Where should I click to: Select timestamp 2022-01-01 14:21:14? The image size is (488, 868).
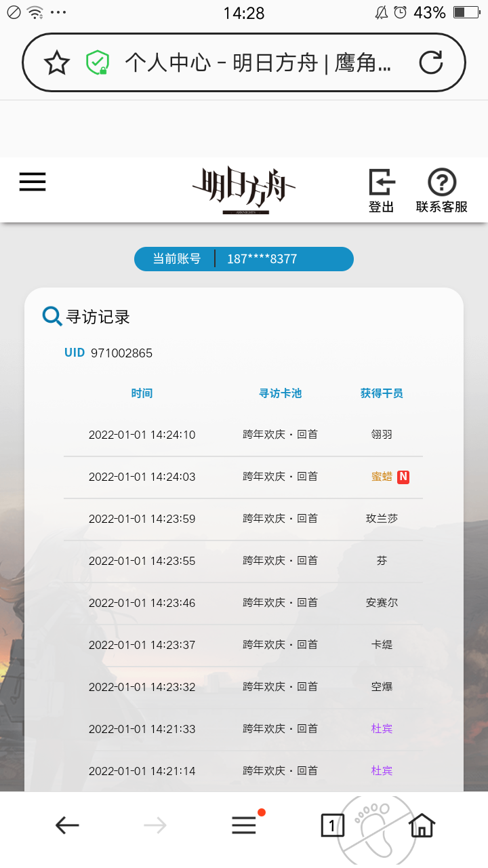(x=142, y=771)
